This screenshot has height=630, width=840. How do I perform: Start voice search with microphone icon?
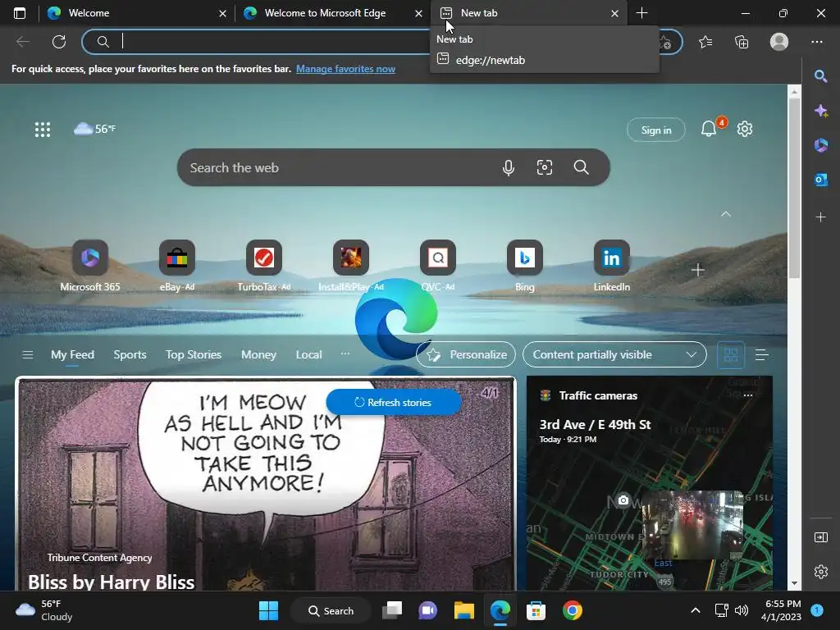click(x=509, y=167)
